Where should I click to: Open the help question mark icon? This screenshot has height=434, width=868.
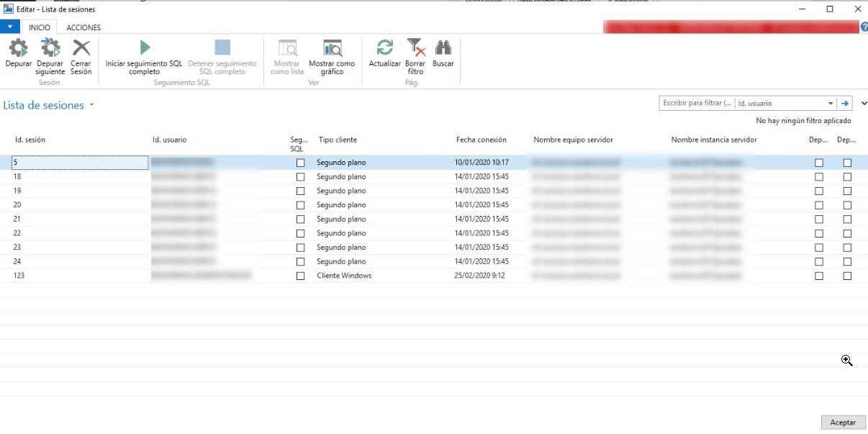click(x=864, y=27)
